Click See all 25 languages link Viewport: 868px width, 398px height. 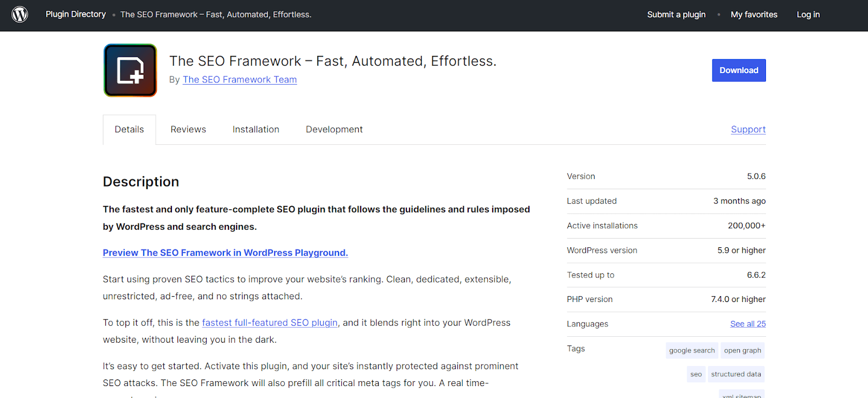coord(748,324)
